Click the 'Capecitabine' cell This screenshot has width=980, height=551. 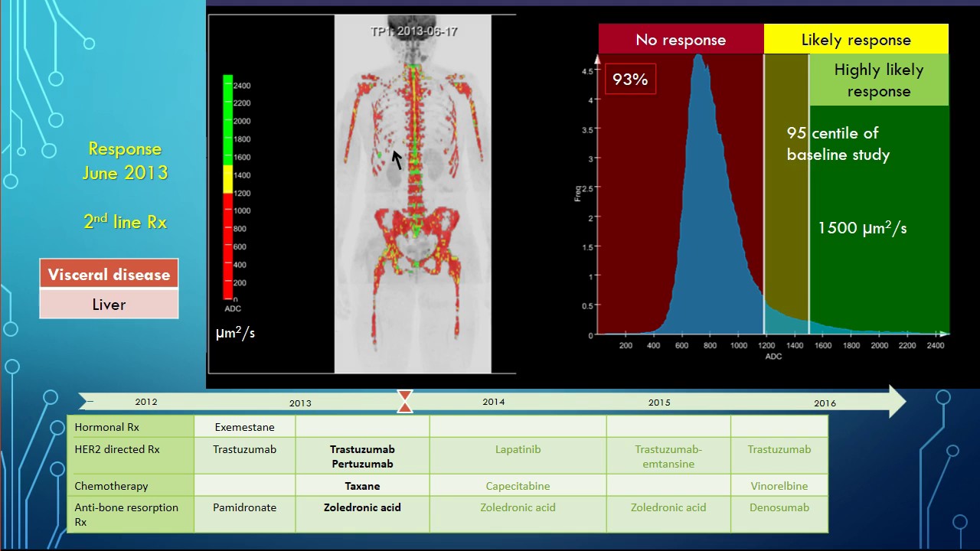point(518,486)
